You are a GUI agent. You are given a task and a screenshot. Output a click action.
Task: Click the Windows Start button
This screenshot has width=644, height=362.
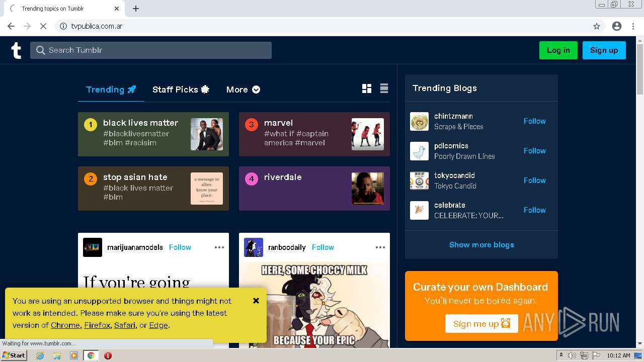point(14,355)
